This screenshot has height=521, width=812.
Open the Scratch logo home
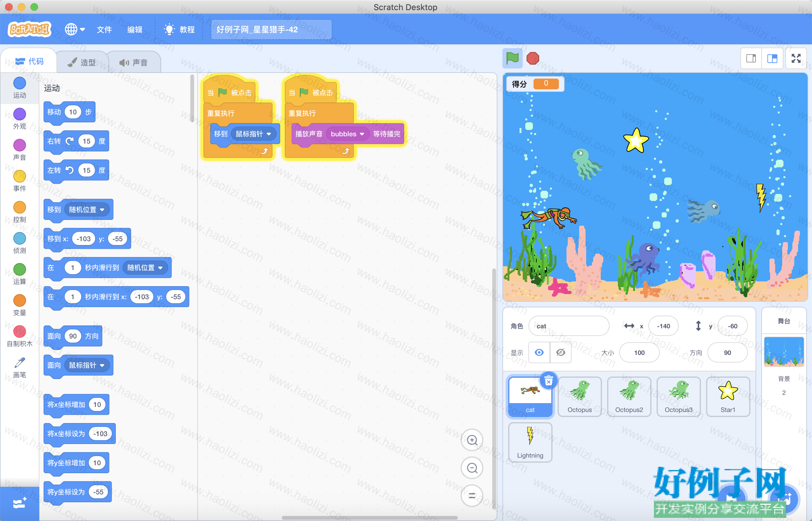pos(29,29)
